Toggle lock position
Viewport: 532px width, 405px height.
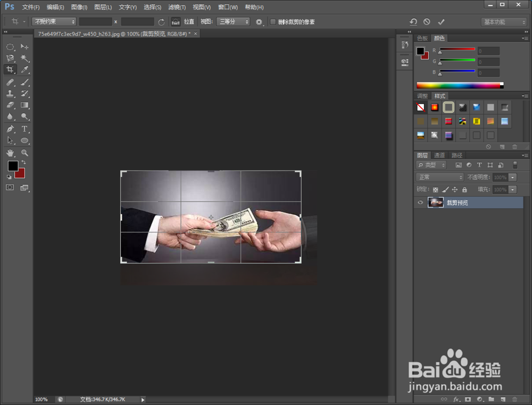tap(455, 190)
